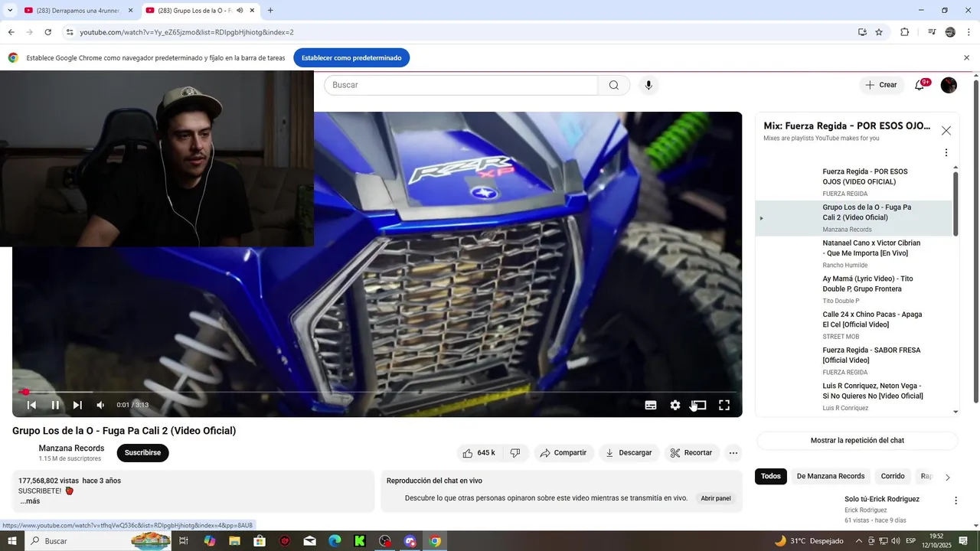Image resolution: width=980 pixels, height=551 pixels.
Task: Close the Mix playlist panel
Action: [946, 131]
